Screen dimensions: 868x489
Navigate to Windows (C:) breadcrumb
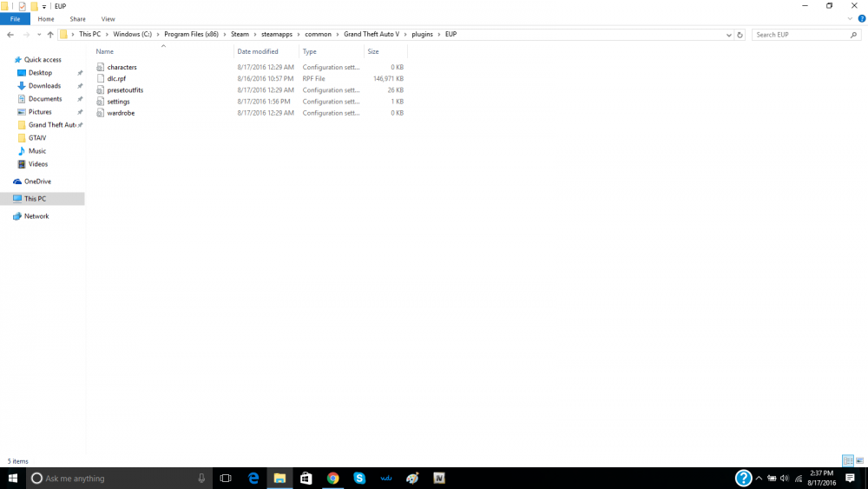tap(132, 35)
